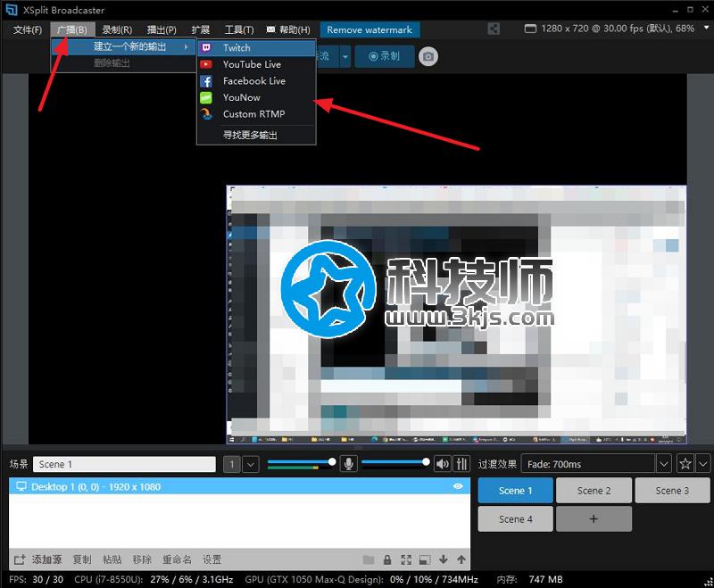Choose Facebook Live output
This screenshot has height=588, width=714.
tap(256, 81)
